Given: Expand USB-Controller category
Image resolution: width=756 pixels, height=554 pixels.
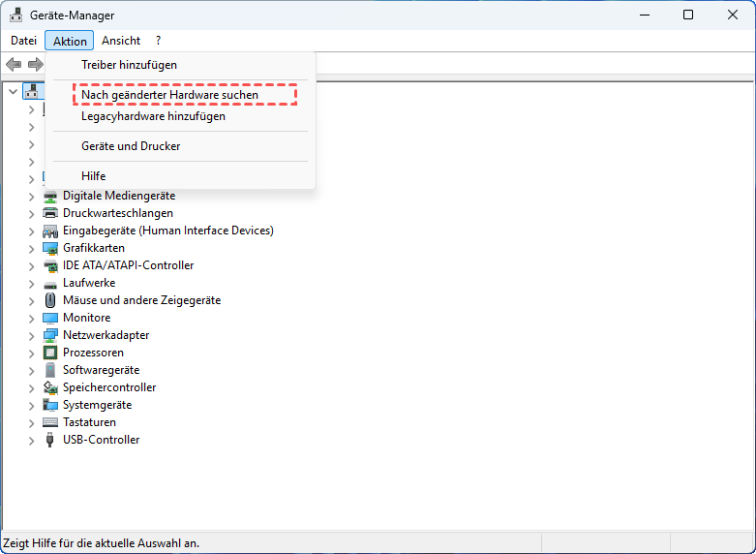Looking at the screenshot, I should click(31, 440).
